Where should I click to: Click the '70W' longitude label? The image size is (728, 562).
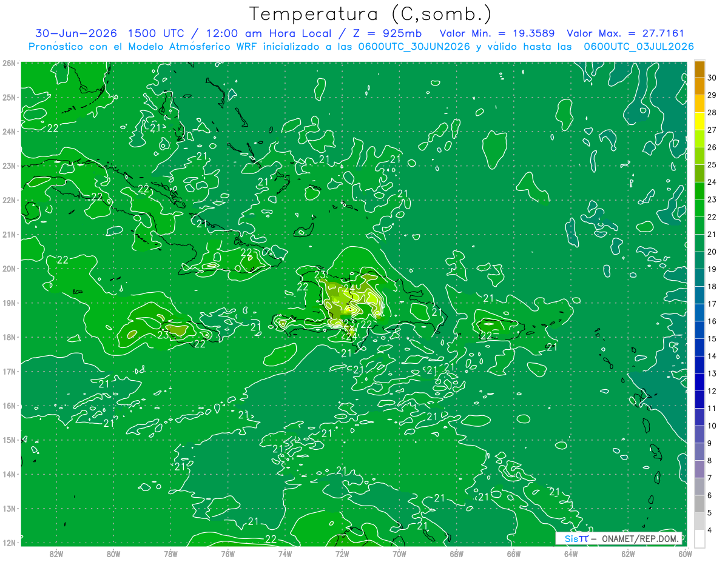point(399,554)
